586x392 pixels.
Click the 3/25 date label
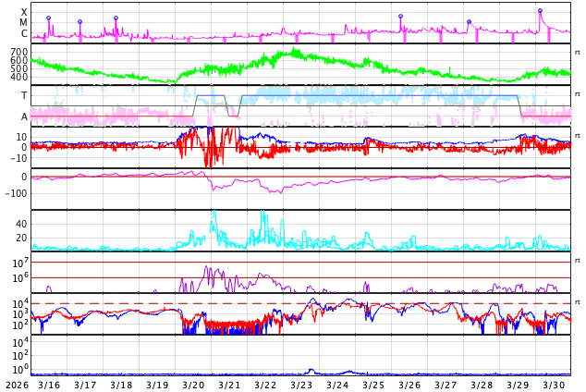tap(373, 385)
